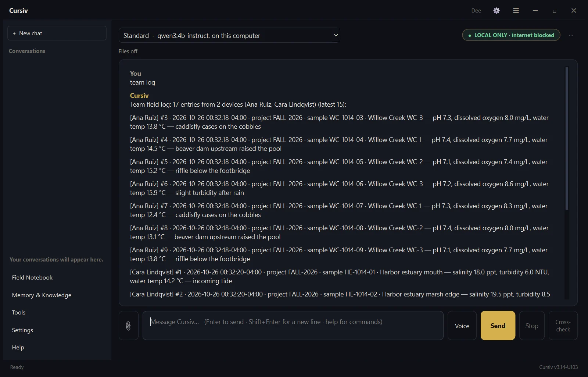
Task: Run a Cross-check
Action: click(563, 326)
